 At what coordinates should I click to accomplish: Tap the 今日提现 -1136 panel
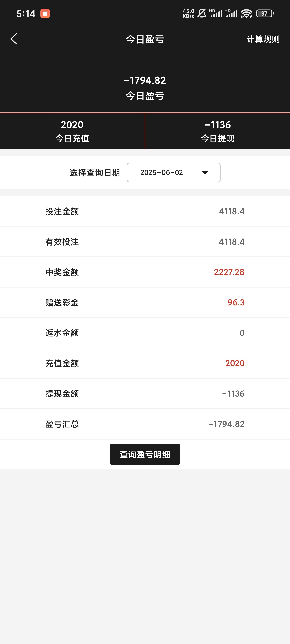pyautogui.click(x=217, y=131)
